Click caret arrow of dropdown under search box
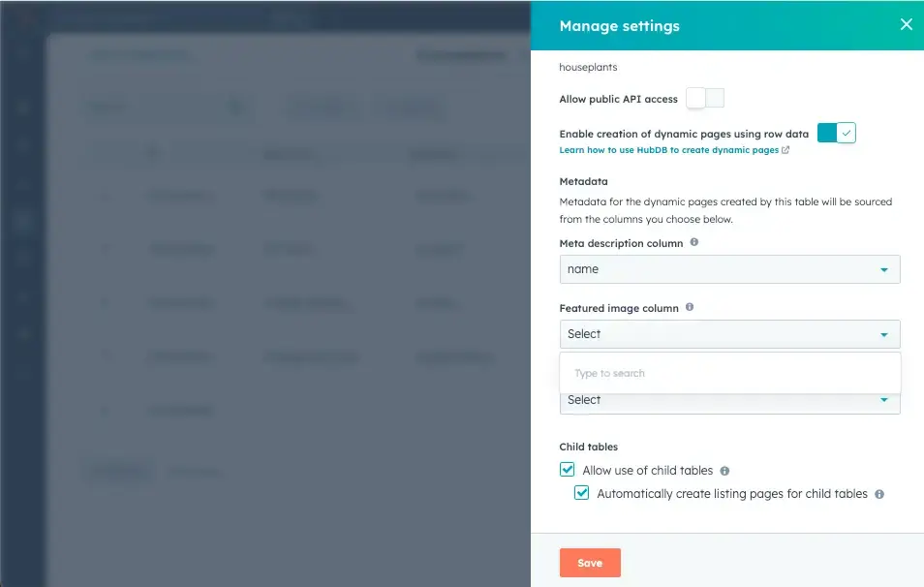The image size is (924, 587). tap(884, 400)
